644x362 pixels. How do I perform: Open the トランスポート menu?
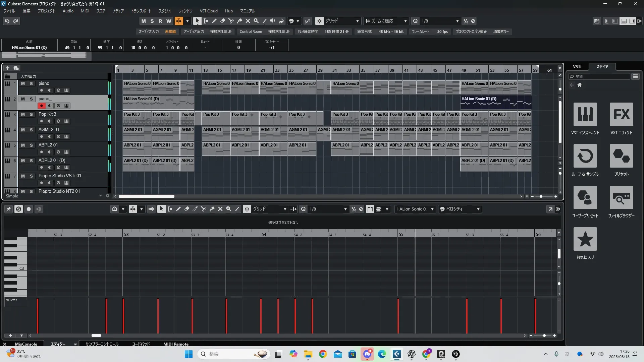point(141,11)
